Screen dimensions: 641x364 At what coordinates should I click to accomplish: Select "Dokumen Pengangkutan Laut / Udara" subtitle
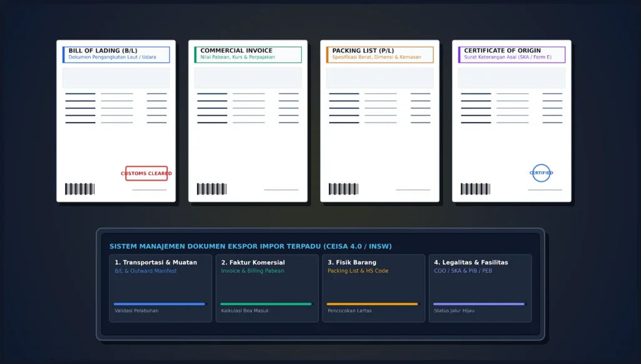(x=113, y=57)
